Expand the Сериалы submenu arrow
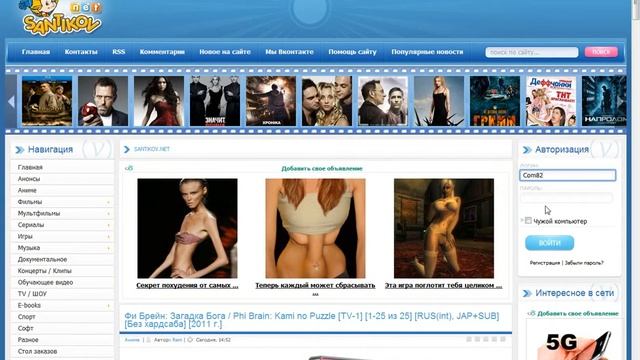 click(x=109, y=225)
